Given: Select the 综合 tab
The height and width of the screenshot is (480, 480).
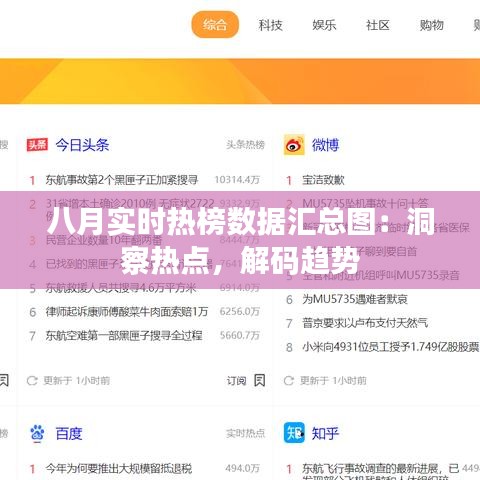Looking at the screenshot, I should click(x=215, y=25).
